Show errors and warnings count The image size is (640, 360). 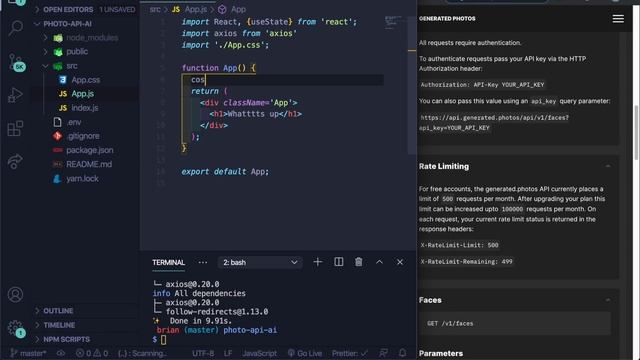point(92,353)
